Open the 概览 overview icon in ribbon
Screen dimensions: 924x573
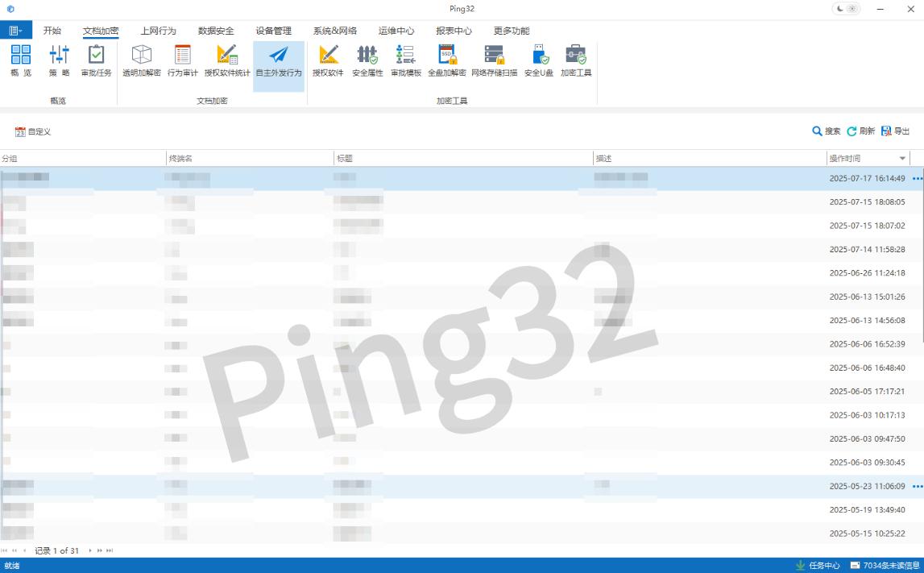21,60
